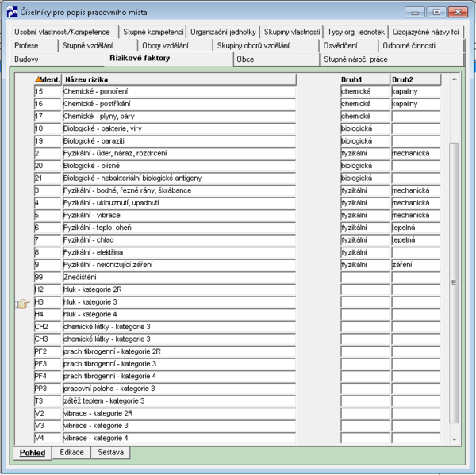The image size is (476, 475).
Task: Click 'pracovní poloha - kategorie 3' field
Action: [x=179, y=389]
